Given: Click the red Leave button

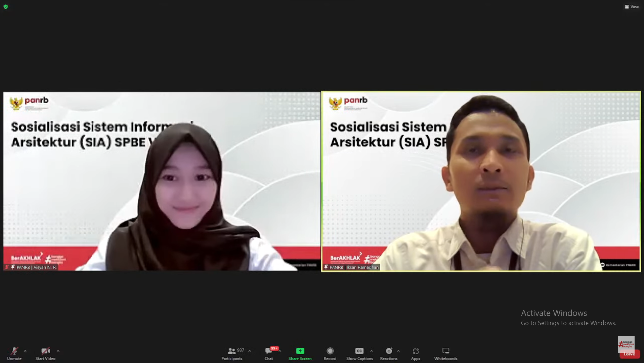Looking at the screenshot, I should [629, 354].
